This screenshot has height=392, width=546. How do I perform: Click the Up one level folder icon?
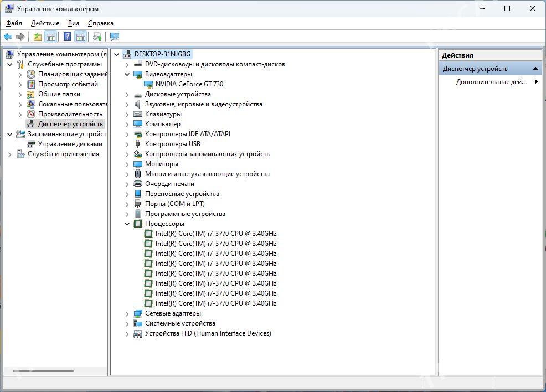(x=37, y=37)
